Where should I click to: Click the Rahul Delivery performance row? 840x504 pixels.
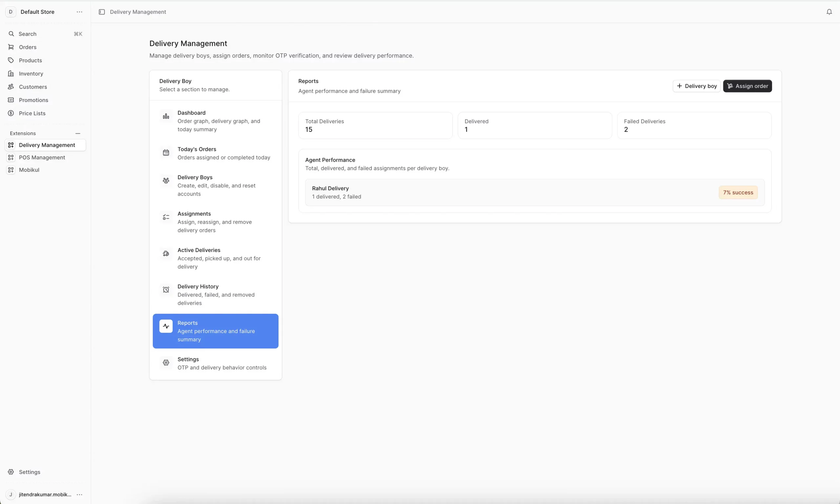coord(535,193)
